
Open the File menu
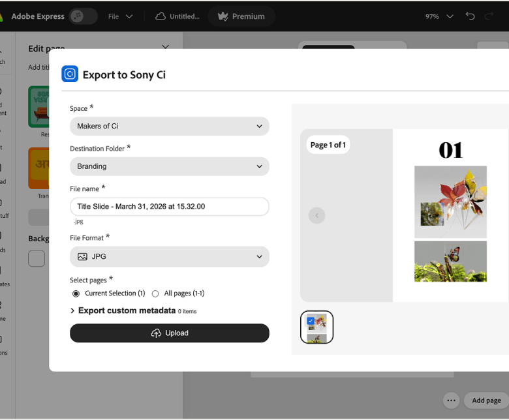click(x=121, y=16)
